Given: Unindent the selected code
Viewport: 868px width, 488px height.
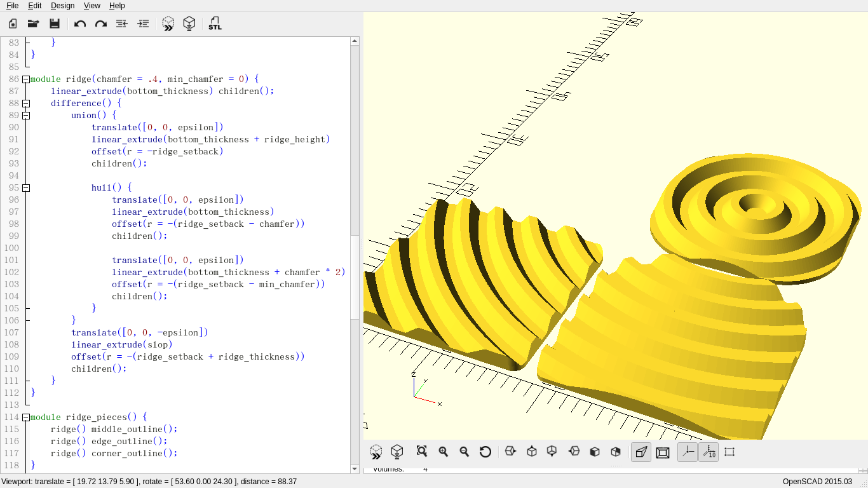Looking at the screenshot, I should 122,24.
